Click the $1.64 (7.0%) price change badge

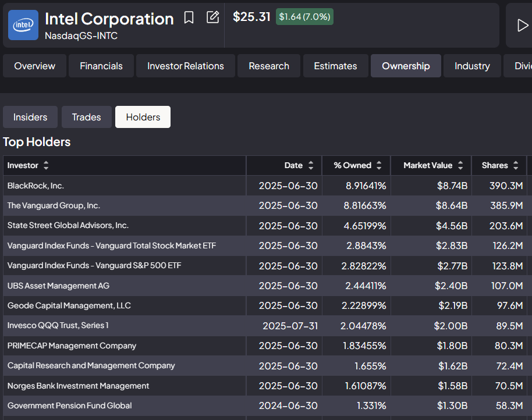pos(304,17)
